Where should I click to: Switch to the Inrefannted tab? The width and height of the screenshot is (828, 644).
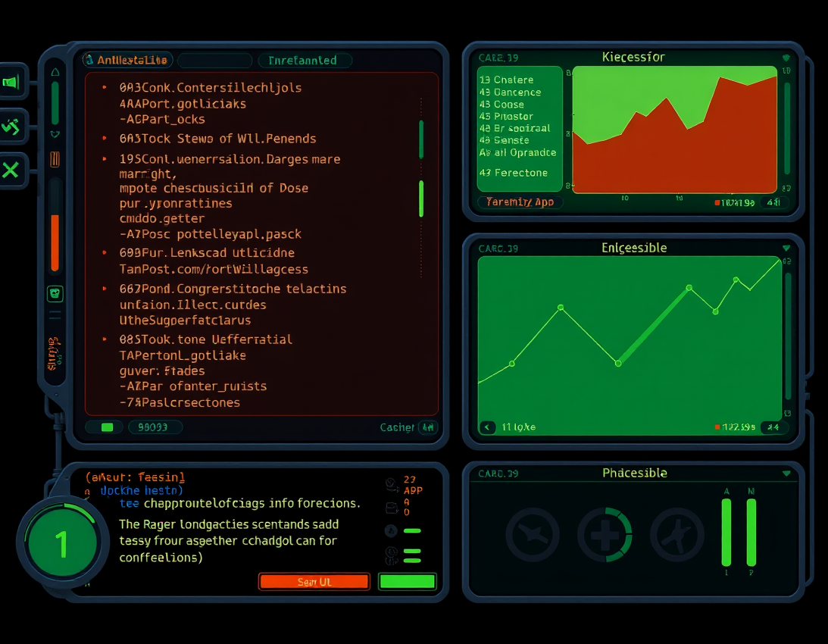click(x=305, y=60)
